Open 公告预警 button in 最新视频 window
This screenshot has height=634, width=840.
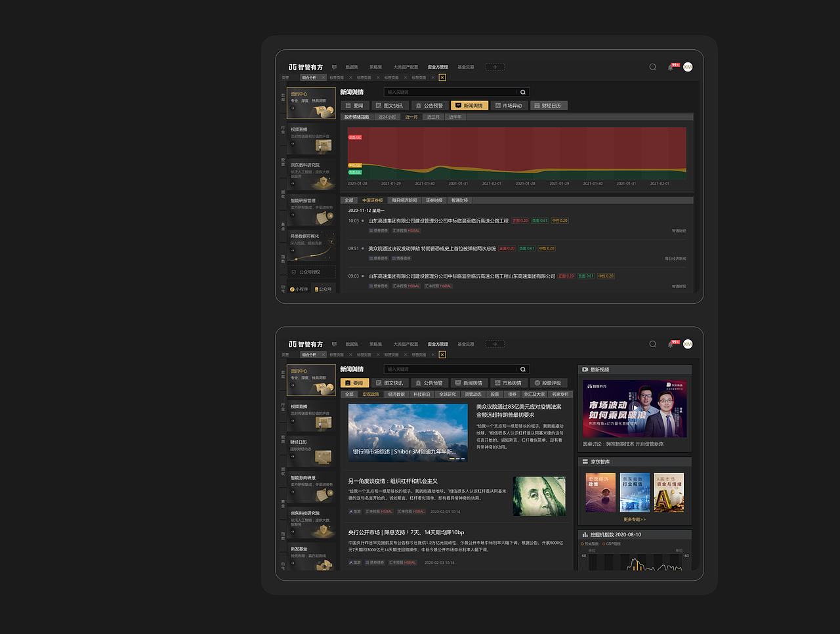pos(430,383)
